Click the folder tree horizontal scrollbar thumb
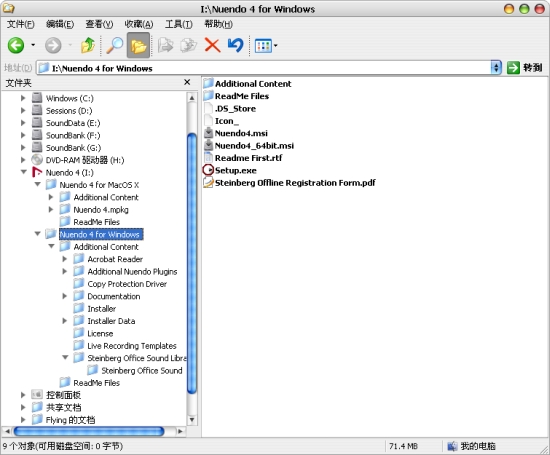 [89, 431]
